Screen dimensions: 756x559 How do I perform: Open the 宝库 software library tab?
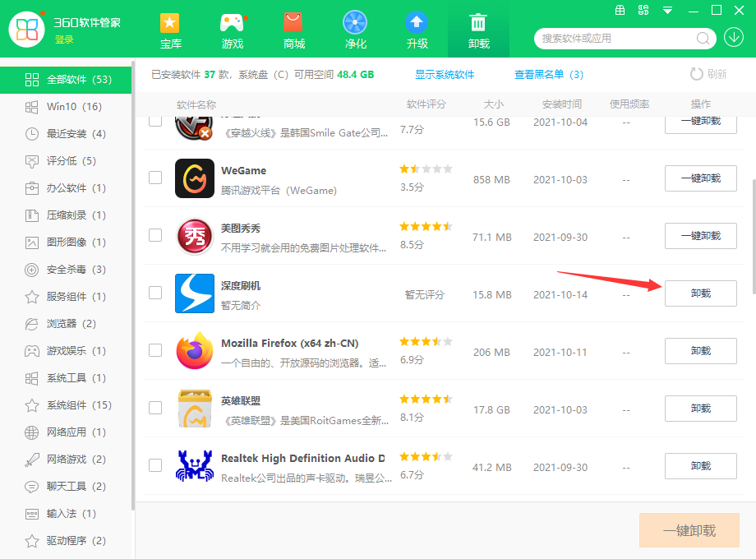[170, 31]
